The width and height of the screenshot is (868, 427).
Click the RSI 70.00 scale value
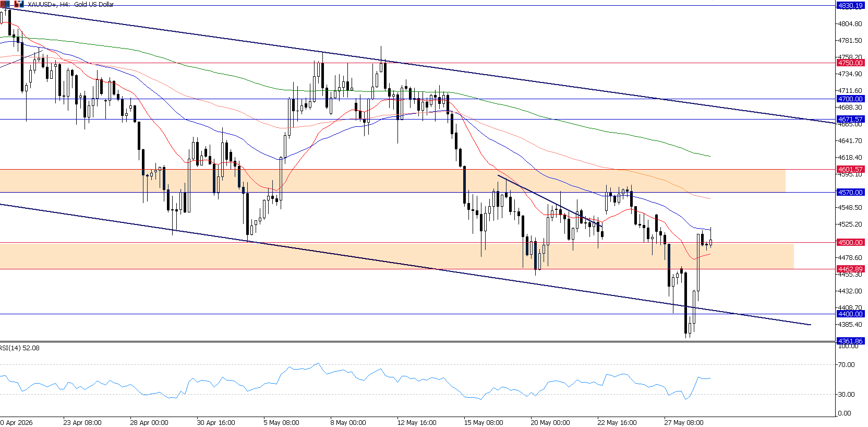pos(846,365)
